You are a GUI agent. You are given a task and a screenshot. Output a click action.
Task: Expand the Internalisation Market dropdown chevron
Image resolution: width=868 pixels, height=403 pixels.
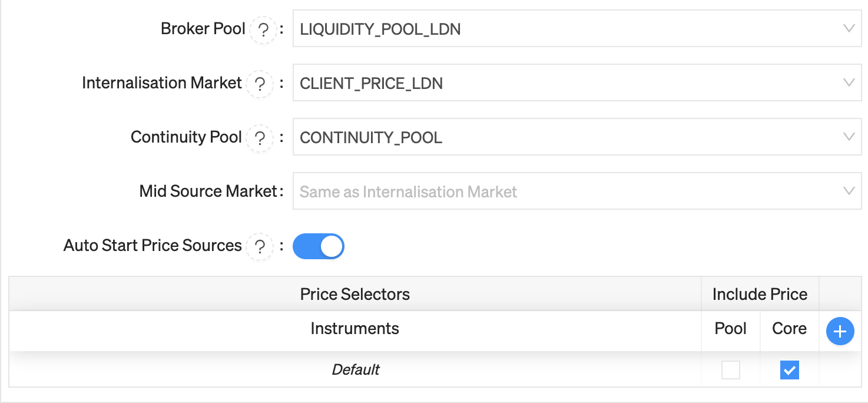pos(849,82)
